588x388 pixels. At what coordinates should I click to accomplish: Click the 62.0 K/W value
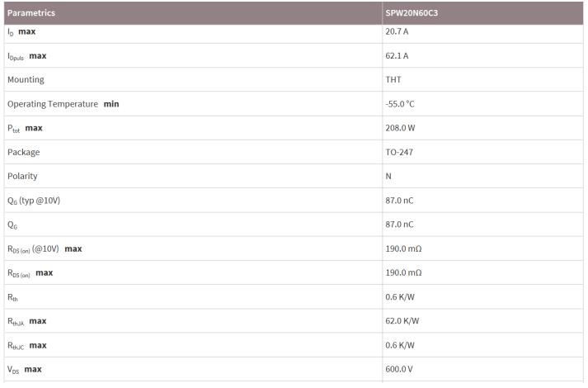[x=401, y=321]
